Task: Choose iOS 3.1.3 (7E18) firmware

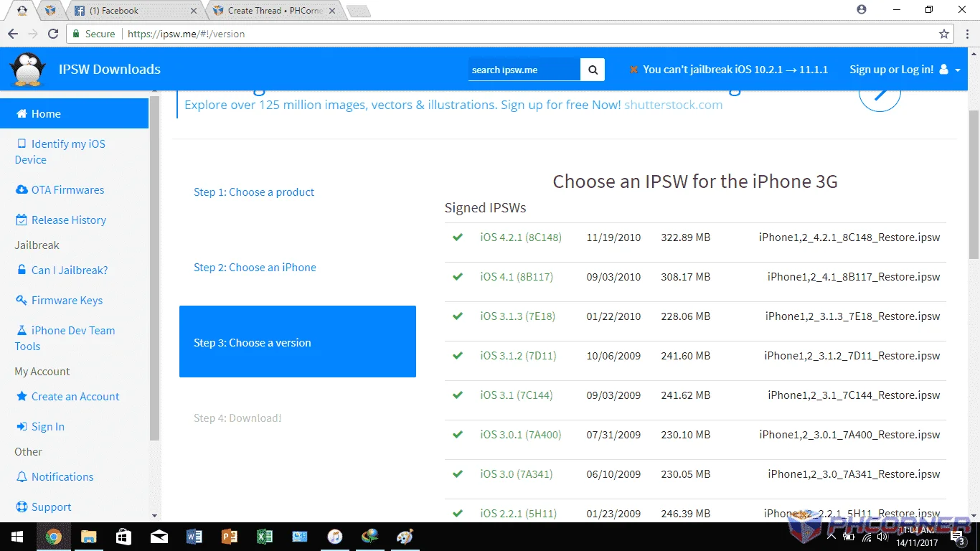Action: (x=518, y=316)
